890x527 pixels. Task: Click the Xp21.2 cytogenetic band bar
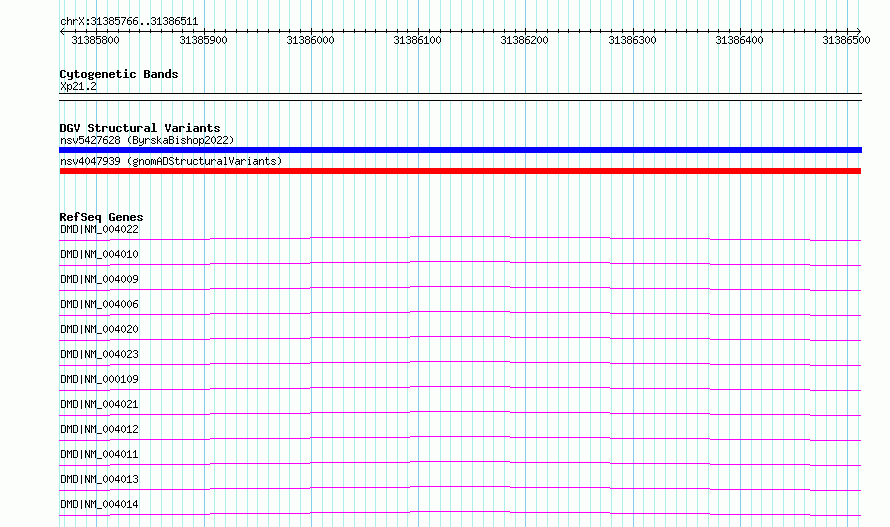(x=460, y=97)
